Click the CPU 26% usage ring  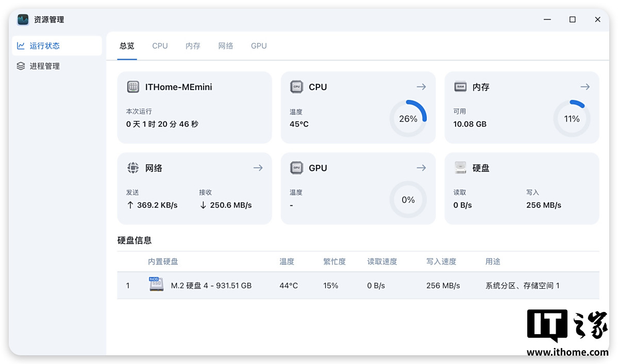[x=408, y=119]
